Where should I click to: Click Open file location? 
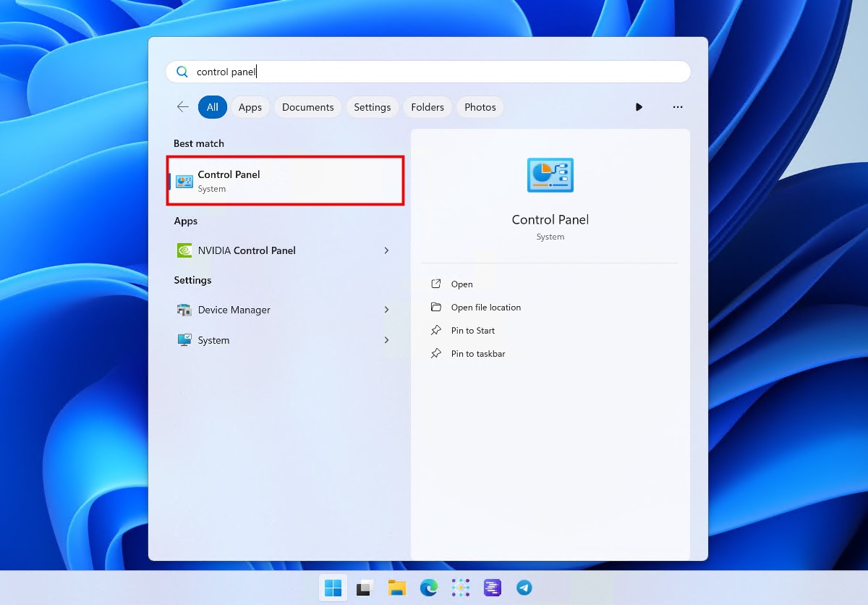tap(486, 308)
